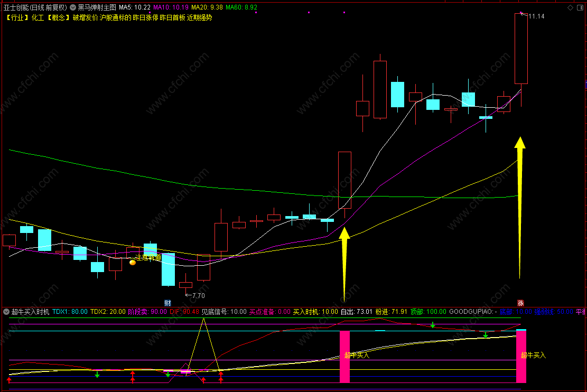Click the square window icon at top right
This screenshot has width=587, height=392.
(x=580, y=7)
